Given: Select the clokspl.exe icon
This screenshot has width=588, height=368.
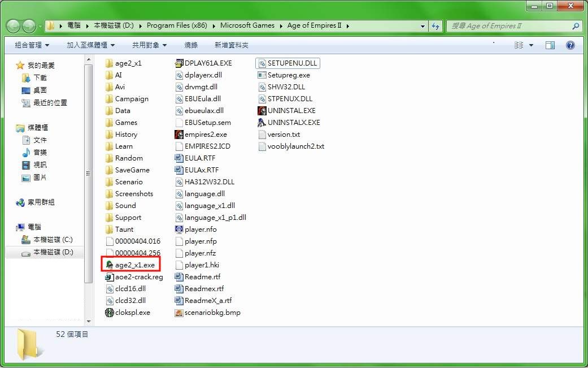Looking at the screenshot, I should pyautogui.click(x=109, y=313).
